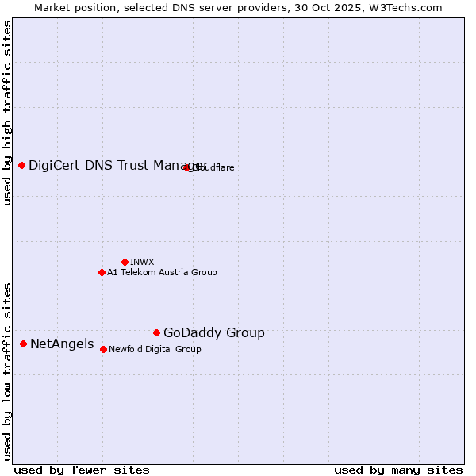Select the GoDaddy Group red data point

point(156,332)
